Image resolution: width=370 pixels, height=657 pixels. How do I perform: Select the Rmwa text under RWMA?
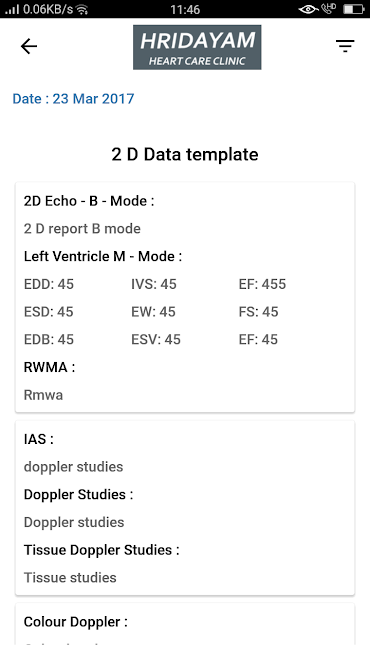tap(43, 395)
